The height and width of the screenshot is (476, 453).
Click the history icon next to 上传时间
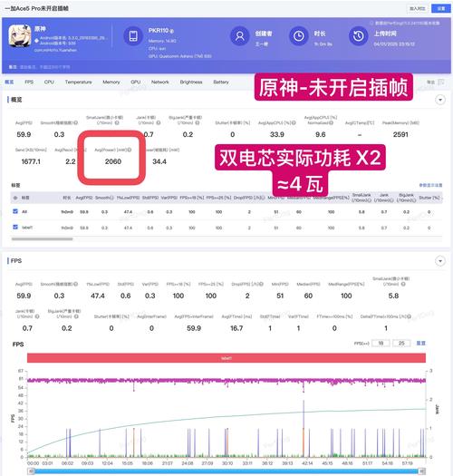point(359,36)
